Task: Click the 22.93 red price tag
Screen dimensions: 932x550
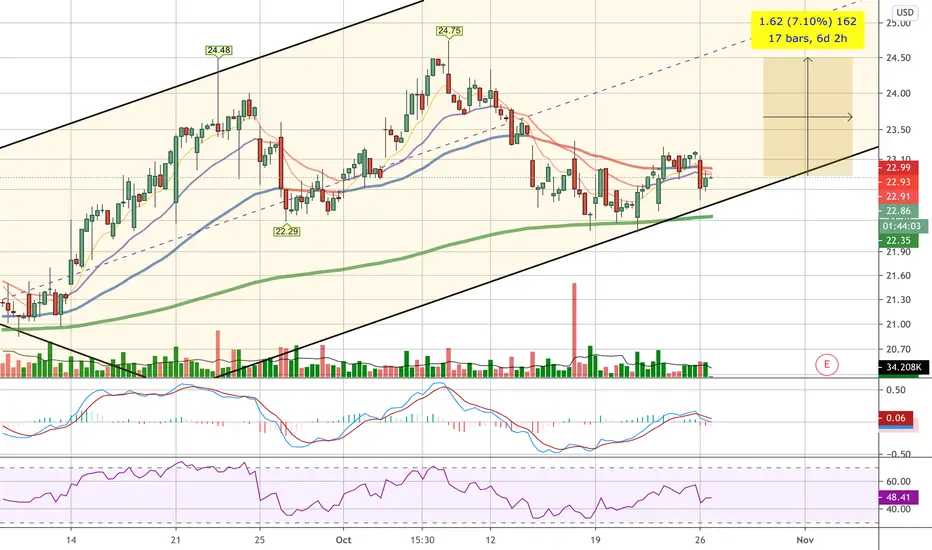Action: 898,183
